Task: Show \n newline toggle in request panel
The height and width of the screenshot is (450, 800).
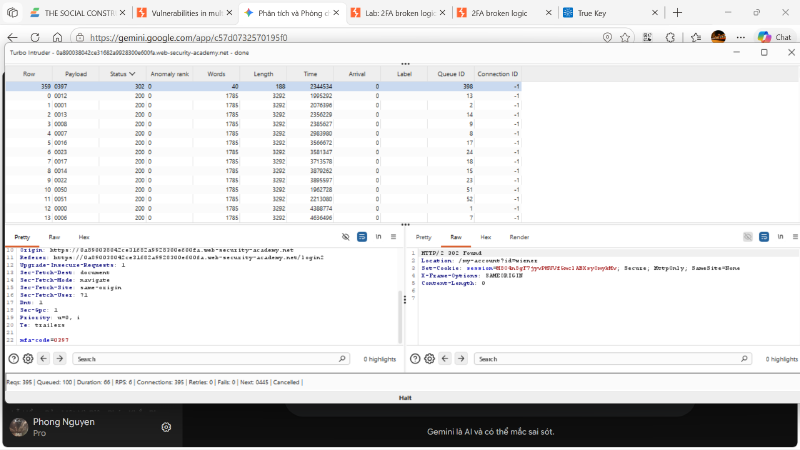Action: click(x=378, y=237)
